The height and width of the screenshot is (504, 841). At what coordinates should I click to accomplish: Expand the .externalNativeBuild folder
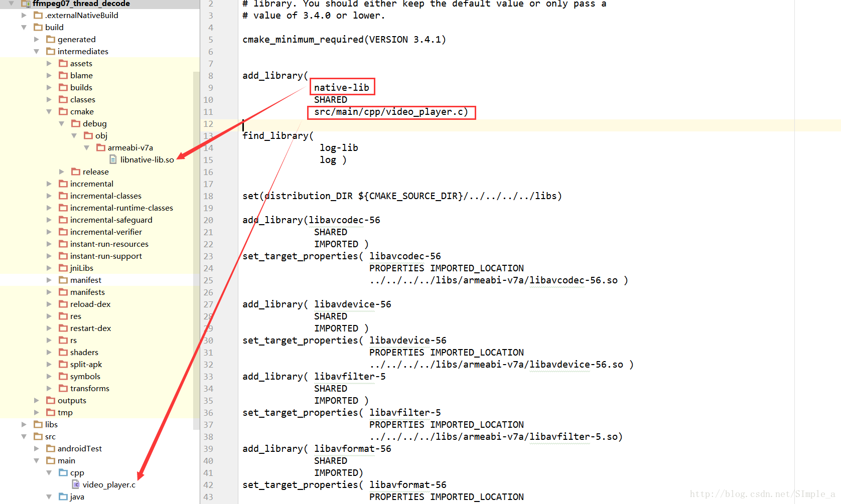click(24, 15)
